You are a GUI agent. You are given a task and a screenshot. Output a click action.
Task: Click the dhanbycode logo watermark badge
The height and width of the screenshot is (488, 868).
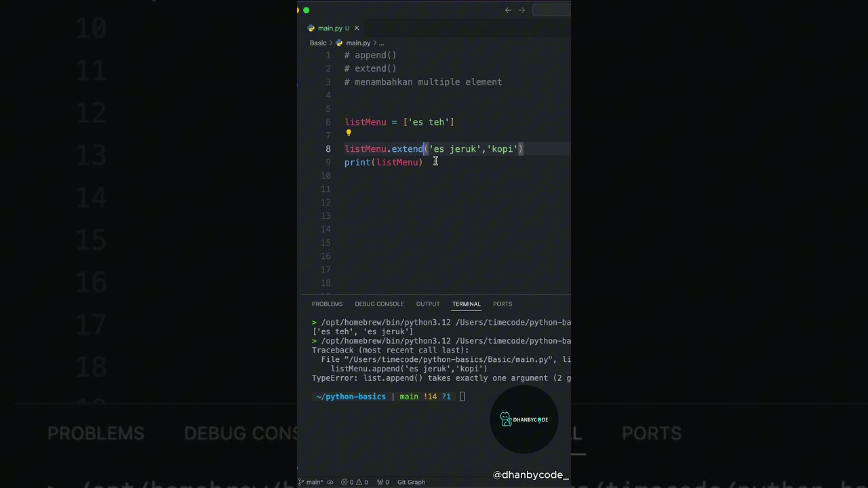[524, 420]
